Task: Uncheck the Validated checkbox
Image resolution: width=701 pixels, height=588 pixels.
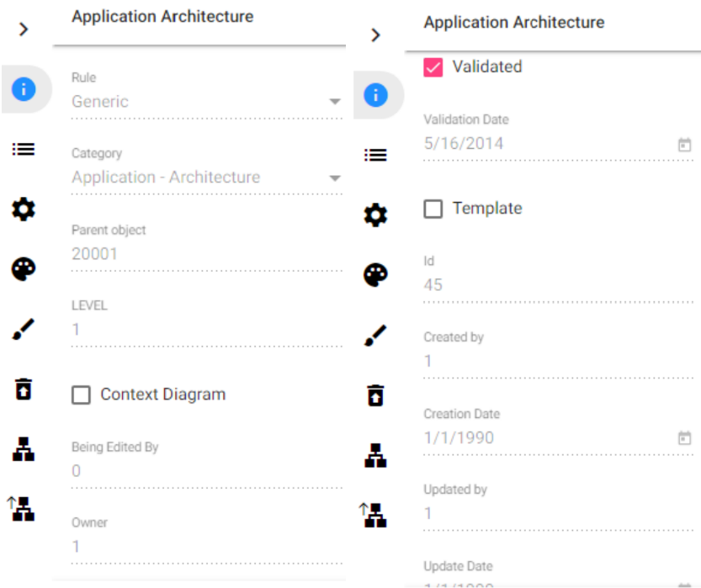Action: (433, 67)
